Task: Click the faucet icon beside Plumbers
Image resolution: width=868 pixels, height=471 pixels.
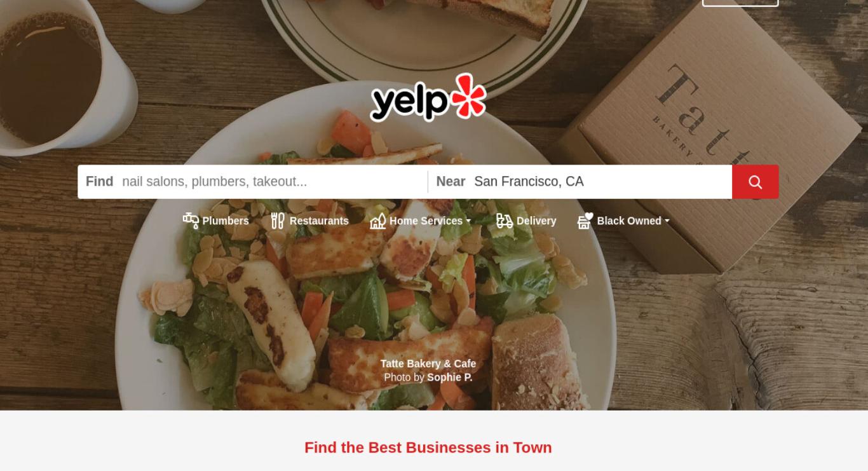Action: [x=191, y=221]
